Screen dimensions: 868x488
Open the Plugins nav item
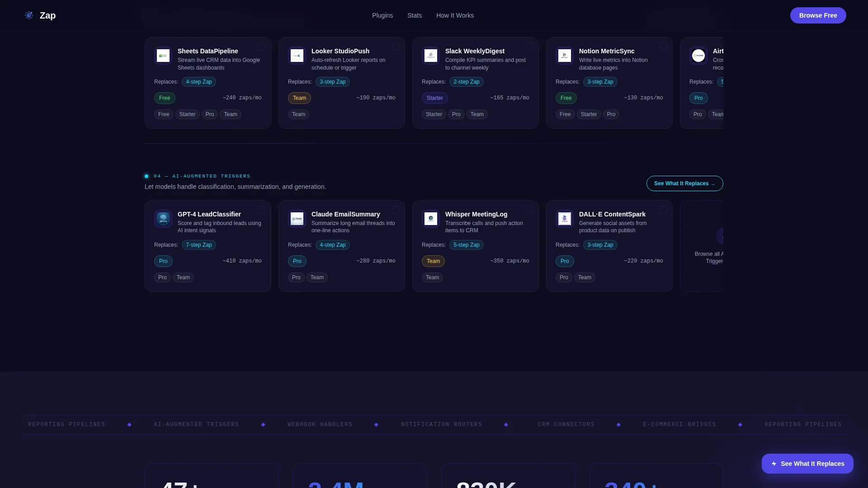click(x=382, y=15)
